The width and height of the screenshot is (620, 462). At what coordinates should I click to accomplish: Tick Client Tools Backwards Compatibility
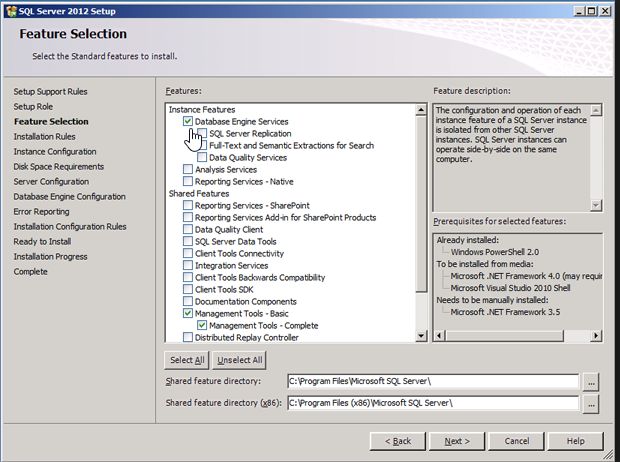[188, 277]
